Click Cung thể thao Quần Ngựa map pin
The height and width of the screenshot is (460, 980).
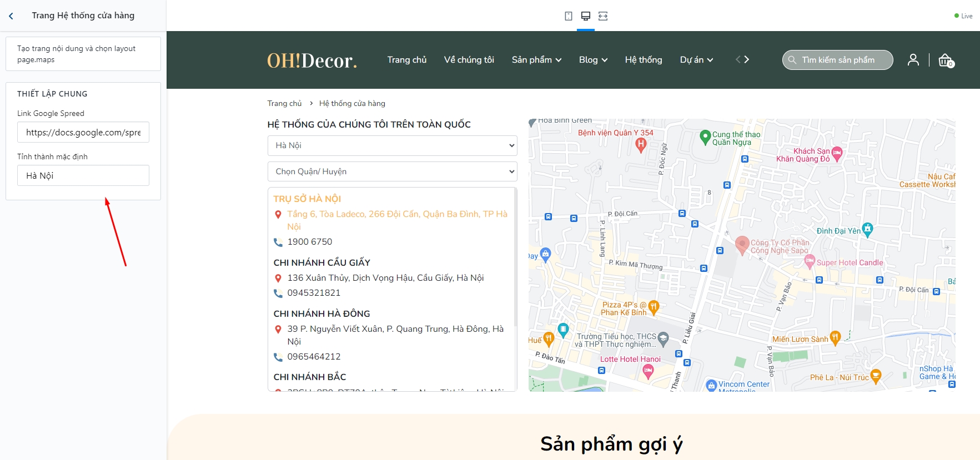[x=705, y=137]
